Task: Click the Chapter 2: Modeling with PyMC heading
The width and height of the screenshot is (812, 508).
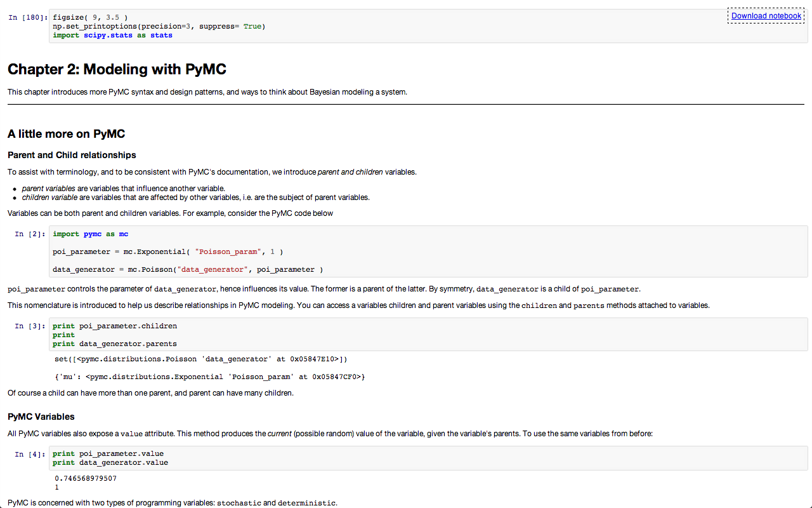Action: coord(117,69)
